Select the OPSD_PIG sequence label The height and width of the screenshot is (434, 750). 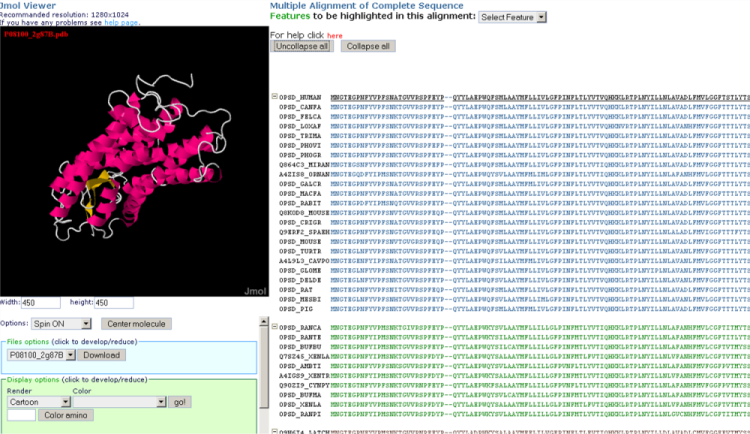296,309
